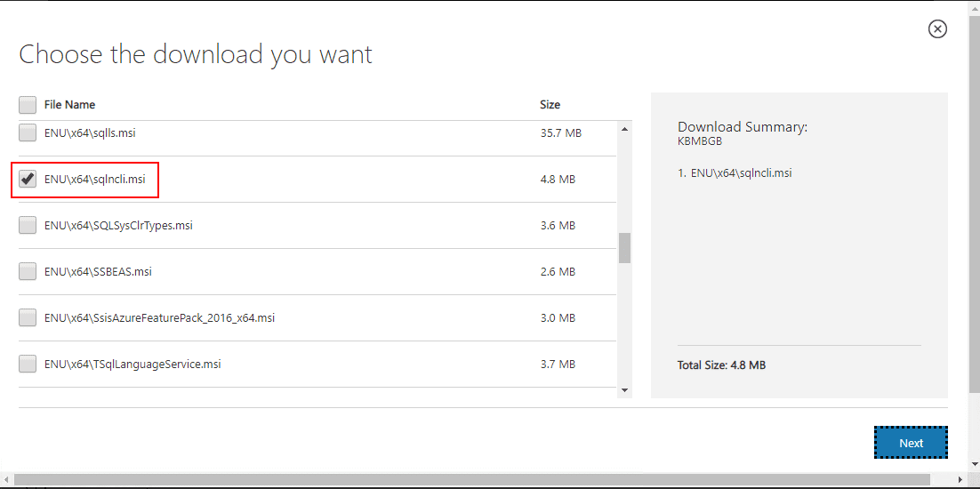980x489 pixels.
Task: Click the file list scroll down arrow
Action: click(624, 390)
